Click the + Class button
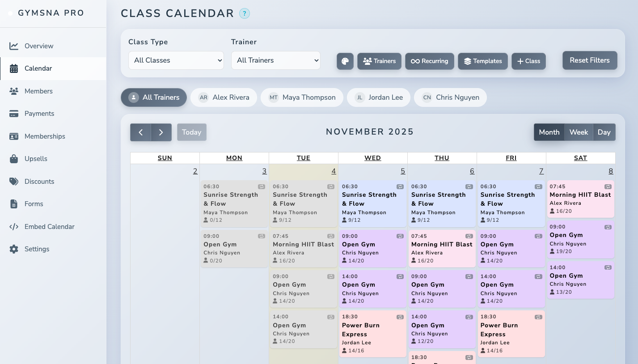This screenshot has height=364, width=638. point(528,61)
